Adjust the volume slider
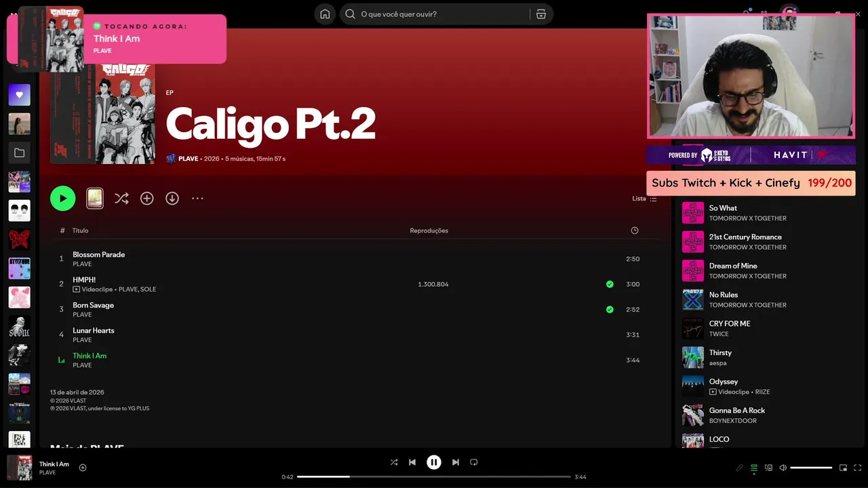Viewport: 868px width, 488px height. tap(811, 468)
